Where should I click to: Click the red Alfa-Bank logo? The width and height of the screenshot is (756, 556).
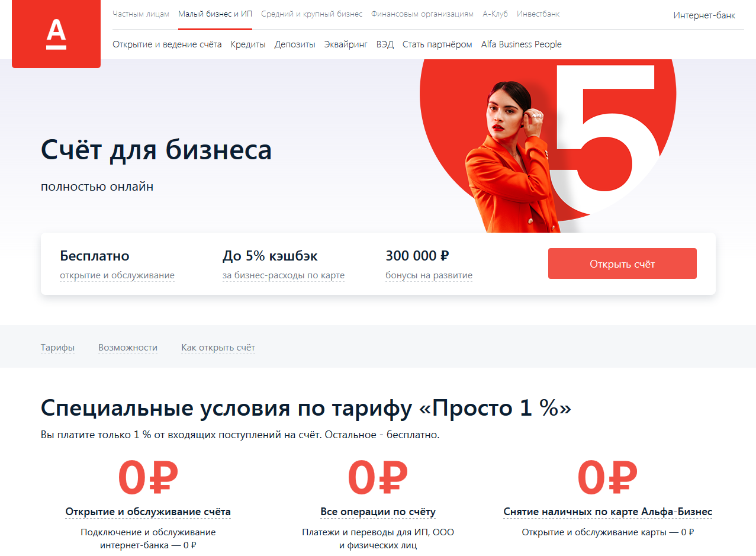pyautogui.click(x=56, y=34)
